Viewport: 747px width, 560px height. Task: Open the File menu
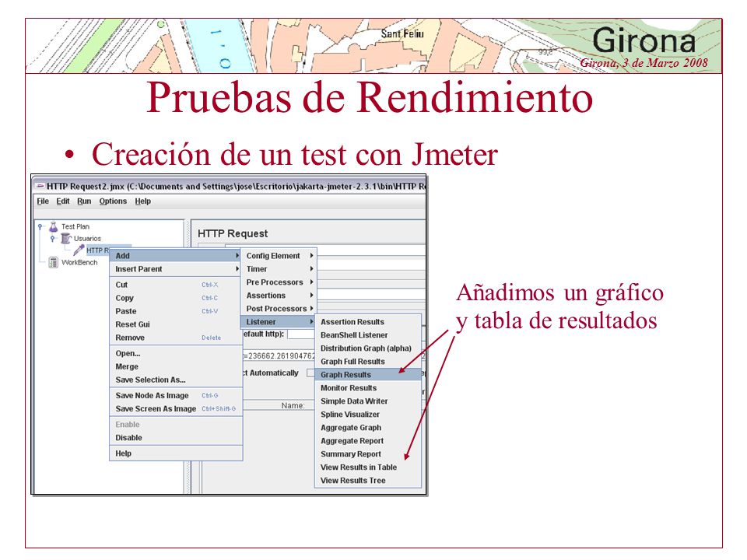pyautogui.click(x=43, y=201)
